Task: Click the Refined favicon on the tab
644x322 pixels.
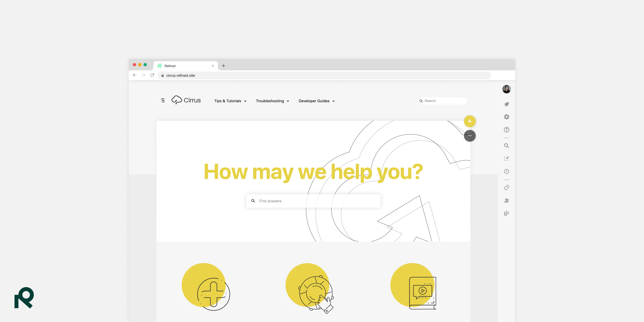Action: (160, 66)
